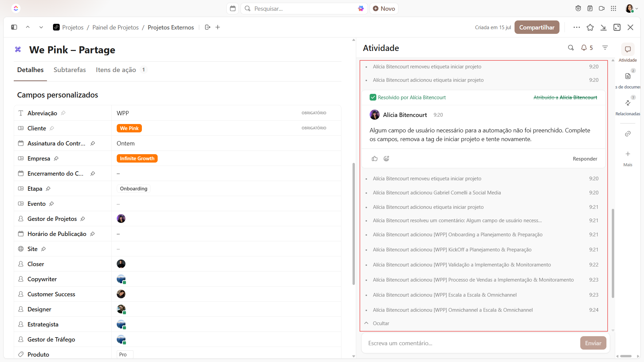This screenshot has width=644, height=362.
Task: Pin the Cliente field
Action: (x=52, y=128)
